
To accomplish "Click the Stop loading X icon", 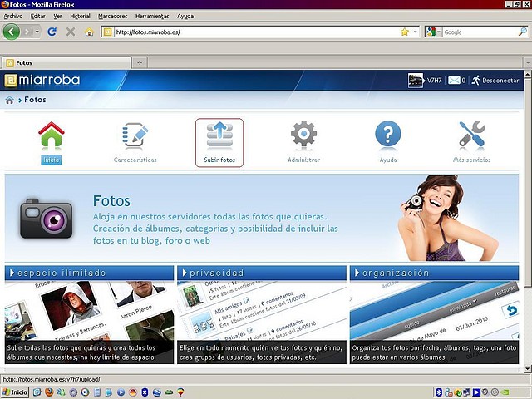I will pos(71,32).
